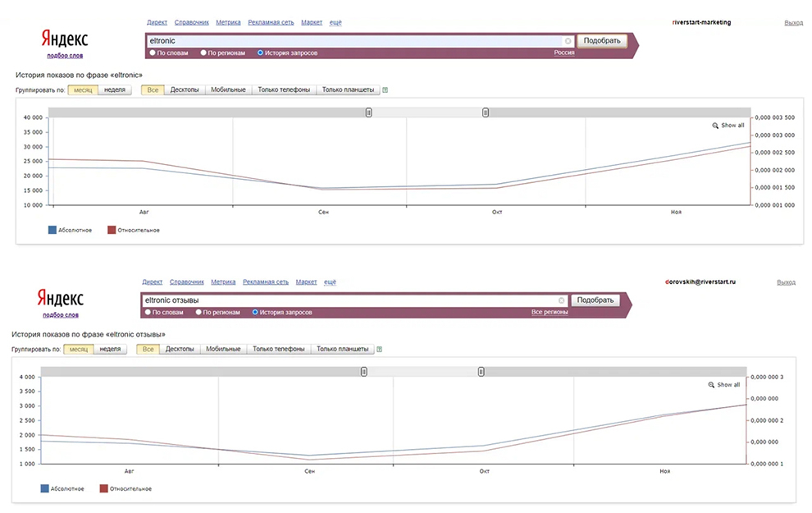
Task: Open 'Директ' link in top navigation
Action: [157, 22]
